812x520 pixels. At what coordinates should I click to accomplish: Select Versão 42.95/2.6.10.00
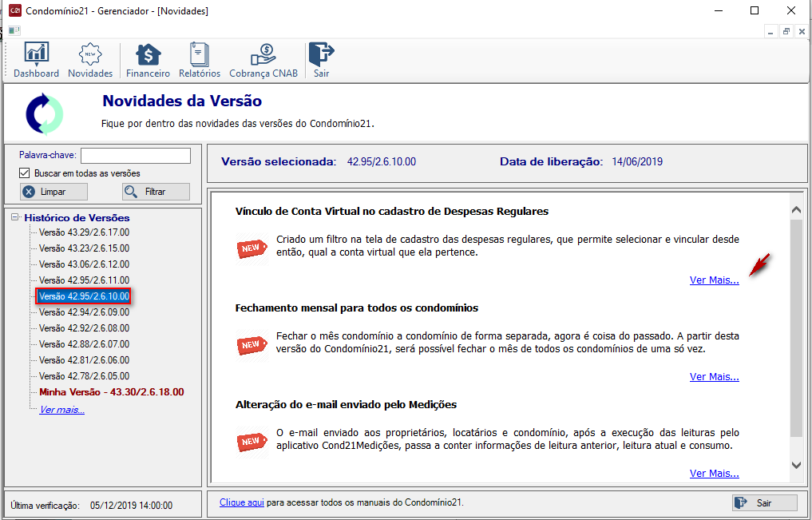tap(83, 296)
